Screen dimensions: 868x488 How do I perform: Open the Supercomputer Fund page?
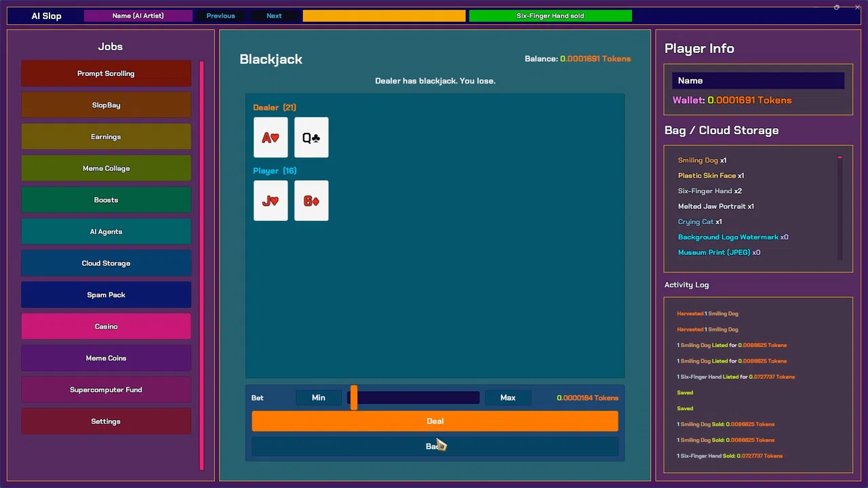[106, 390]
